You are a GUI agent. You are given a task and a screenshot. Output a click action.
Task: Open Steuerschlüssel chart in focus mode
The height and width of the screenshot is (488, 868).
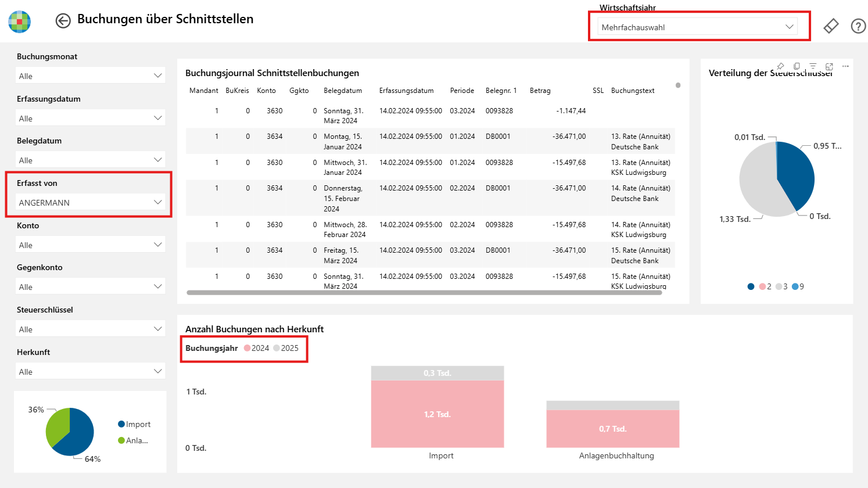829,66
